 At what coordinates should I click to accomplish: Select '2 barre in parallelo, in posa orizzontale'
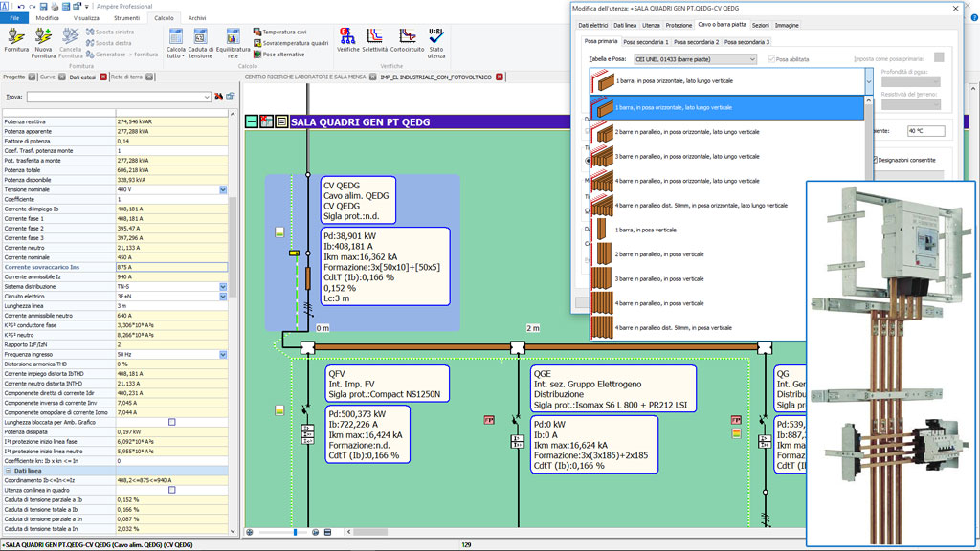click(727, 132)
